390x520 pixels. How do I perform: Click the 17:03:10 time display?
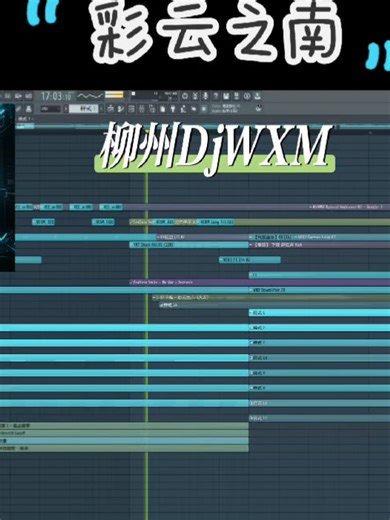[x=56, y=96]
